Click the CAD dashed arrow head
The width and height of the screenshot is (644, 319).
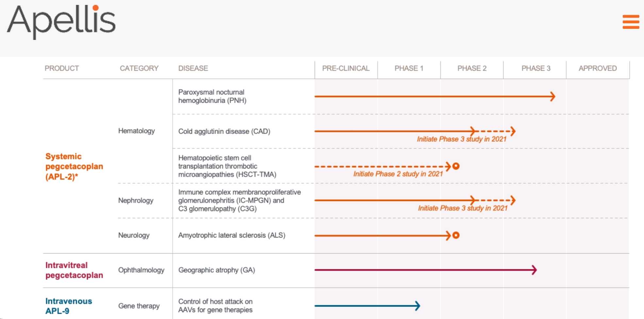[x=513, y=131]
